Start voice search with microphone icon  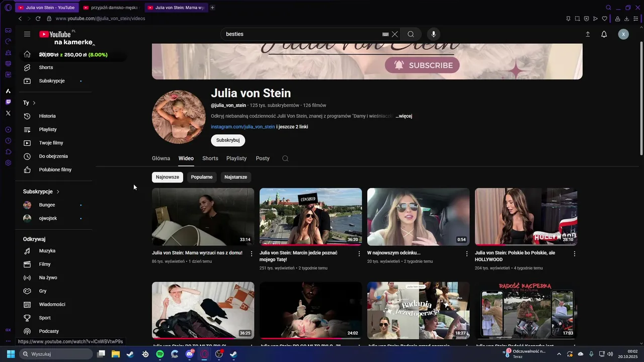coord(434,34)
